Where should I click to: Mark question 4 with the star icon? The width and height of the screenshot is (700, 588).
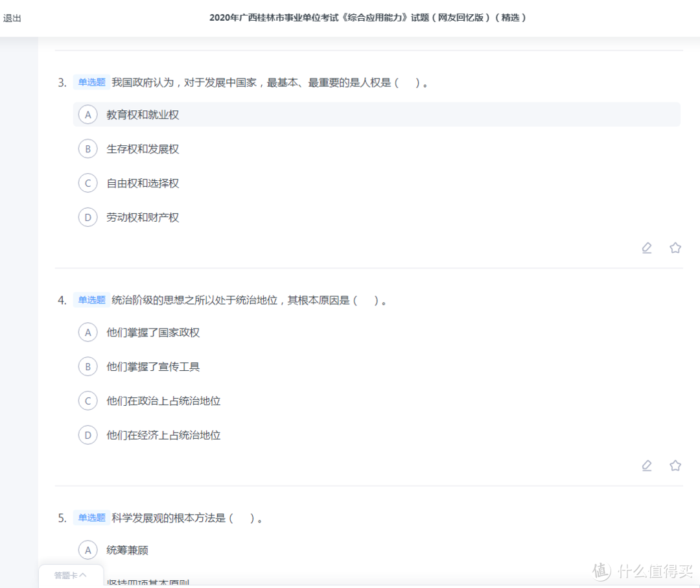(x=675, y=465)
